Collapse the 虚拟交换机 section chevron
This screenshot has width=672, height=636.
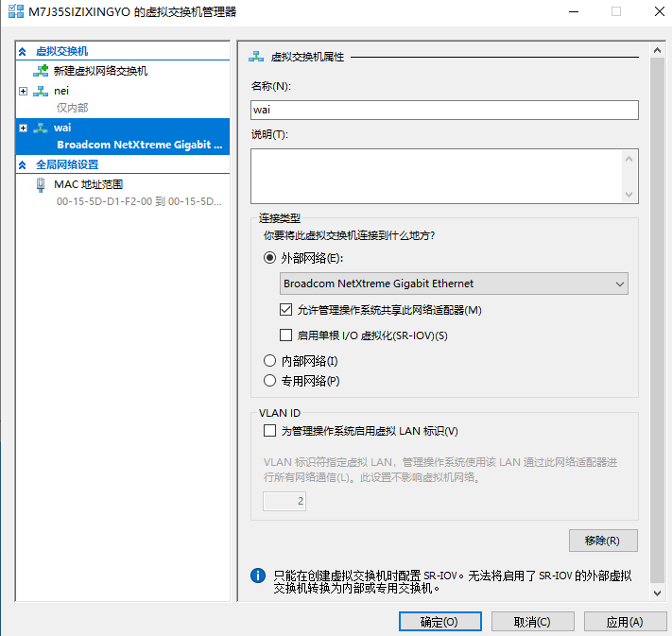click(x=24, y=51)
